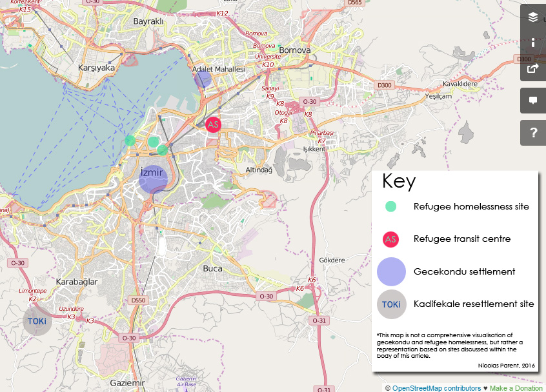This screenshot has width=546, height=392.
Task: Click the Make a Donation link
Action: pyautogui.click(x=514, y=387)
